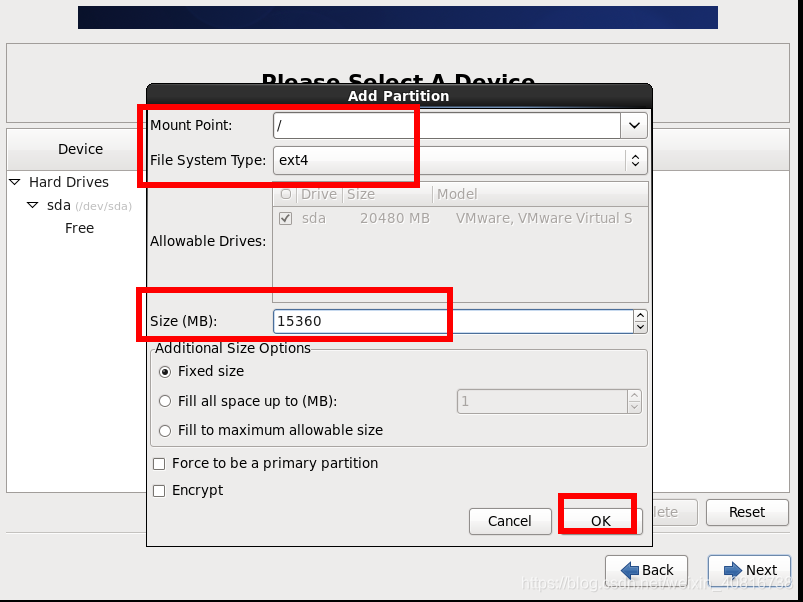Select Fill to maximum allowable size
The image size is (803, 602).
pos(165,431)
